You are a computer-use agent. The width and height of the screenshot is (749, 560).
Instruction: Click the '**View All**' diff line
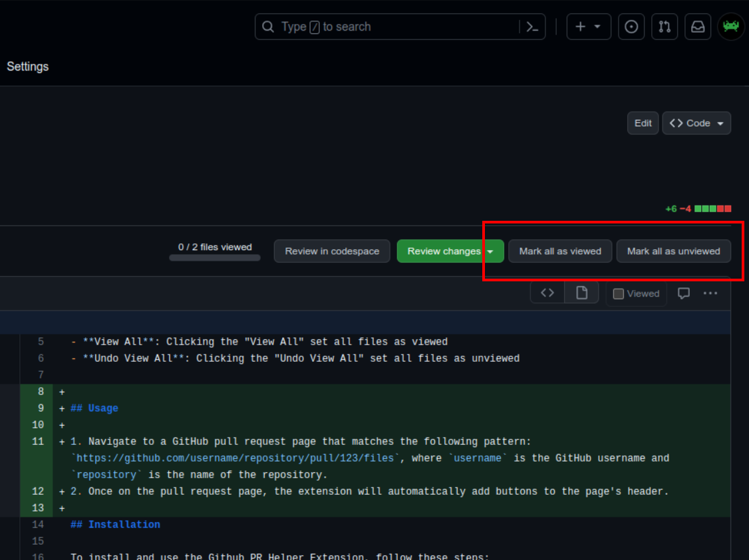259,342
